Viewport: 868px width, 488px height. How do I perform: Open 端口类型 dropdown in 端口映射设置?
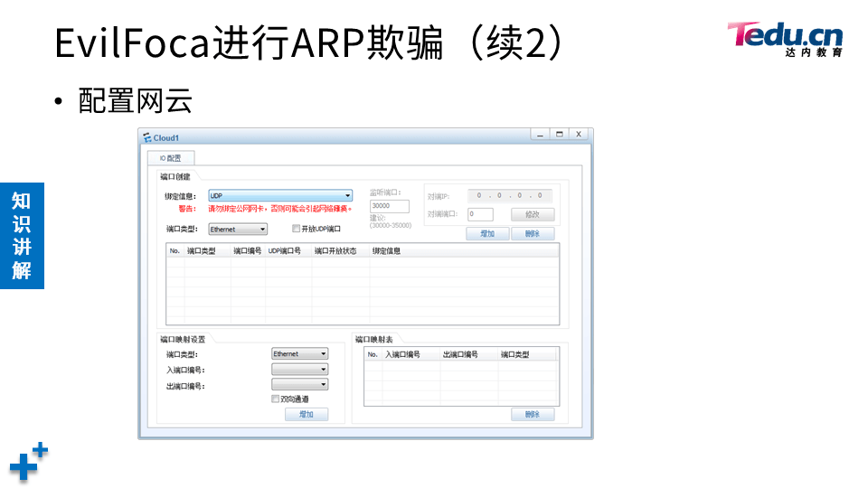coord(299,353)
